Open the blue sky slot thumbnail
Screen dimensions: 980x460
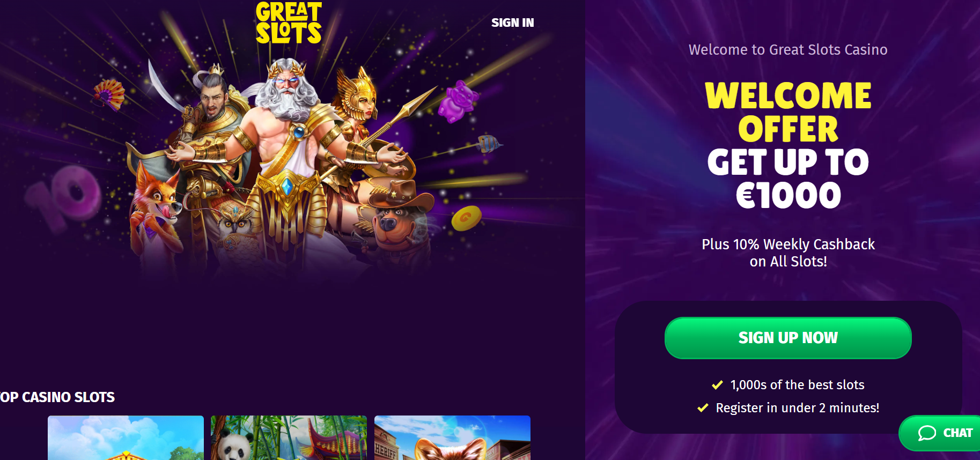(x=126, y=437)
